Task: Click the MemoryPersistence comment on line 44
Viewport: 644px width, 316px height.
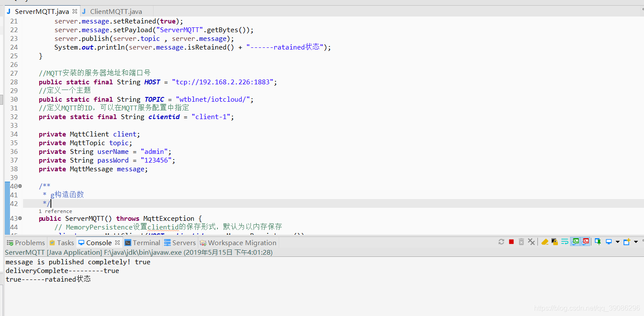Action: click(168, 227)
